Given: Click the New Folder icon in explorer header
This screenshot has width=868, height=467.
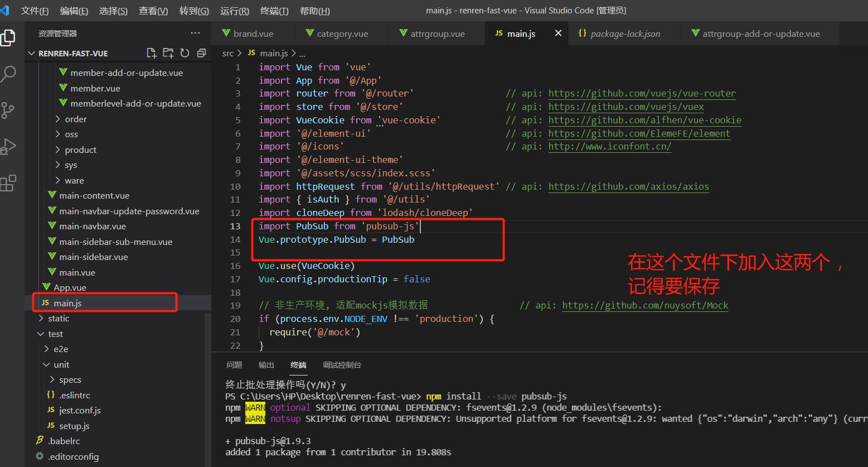Looking at the screenshot, I should click(x=168, y=53).
